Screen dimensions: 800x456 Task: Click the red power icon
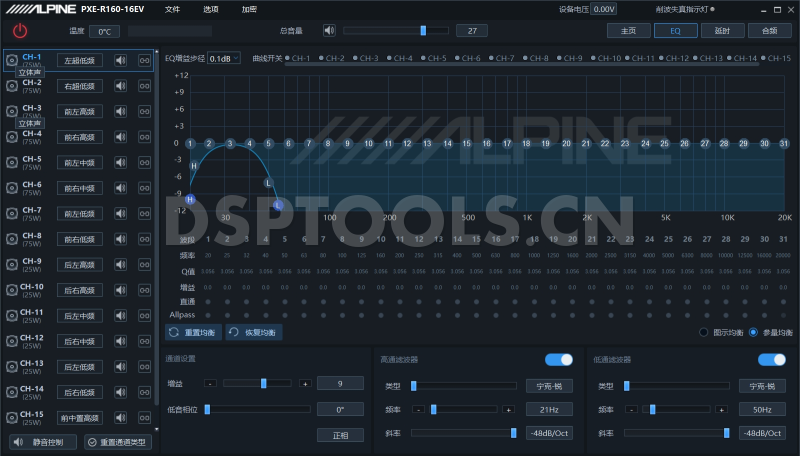coord(20,31)
